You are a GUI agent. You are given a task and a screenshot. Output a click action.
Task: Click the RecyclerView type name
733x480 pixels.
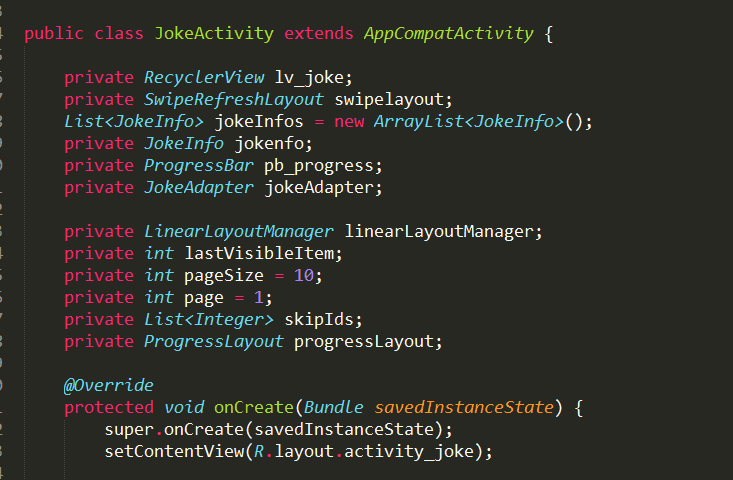204,78
